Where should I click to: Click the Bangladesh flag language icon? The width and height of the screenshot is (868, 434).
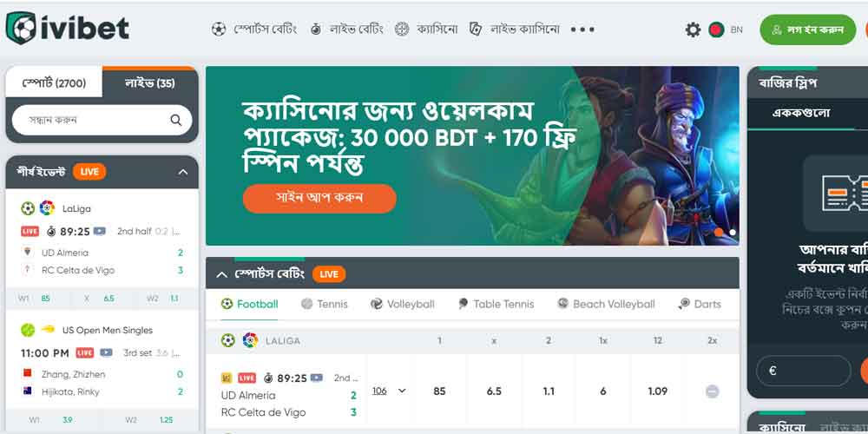[x=716, y=30]
